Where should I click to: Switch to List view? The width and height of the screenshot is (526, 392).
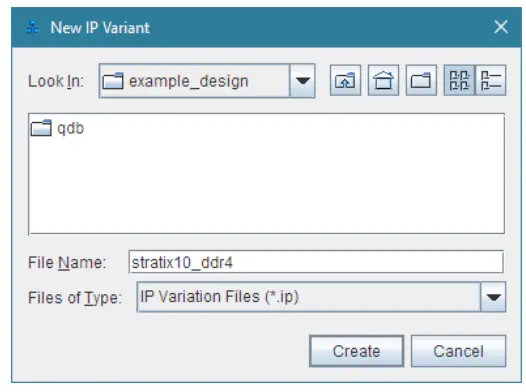(459, 80)
